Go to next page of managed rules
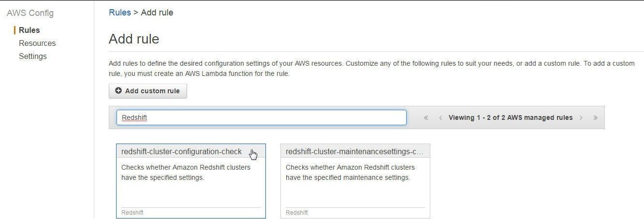Viewport: 644px width, 219px height. 581,117
